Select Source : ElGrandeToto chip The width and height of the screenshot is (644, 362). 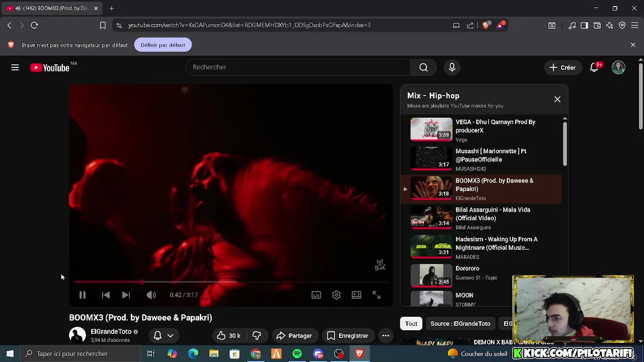click(460, 324)
